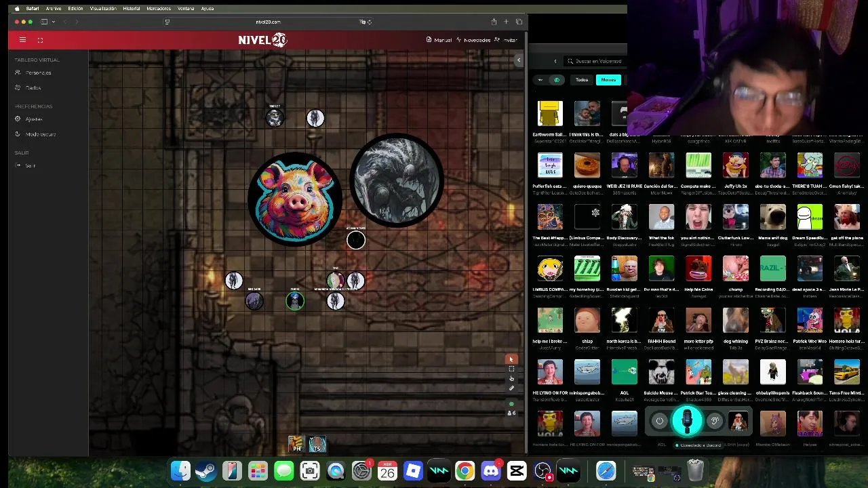Select the colorful pig token on the map
This screenshot has width=868, height=488.
click(x=295, y=199)
